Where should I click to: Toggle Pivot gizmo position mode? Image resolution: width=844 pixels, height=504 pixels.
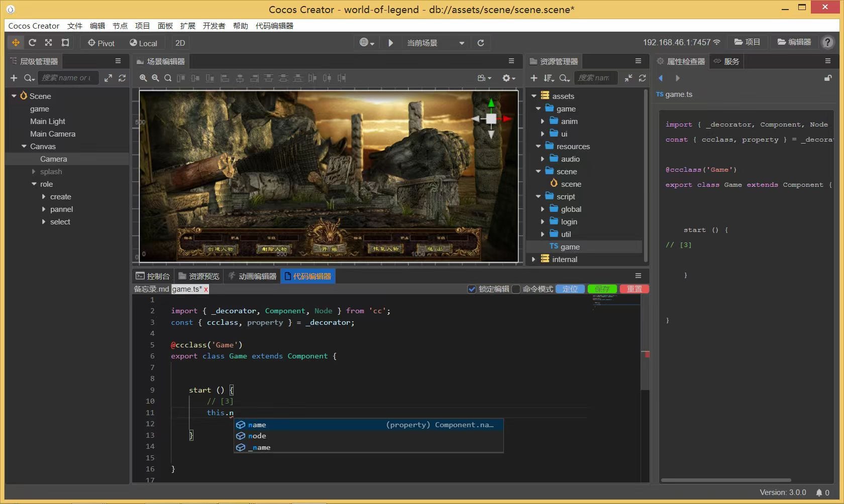101,43
